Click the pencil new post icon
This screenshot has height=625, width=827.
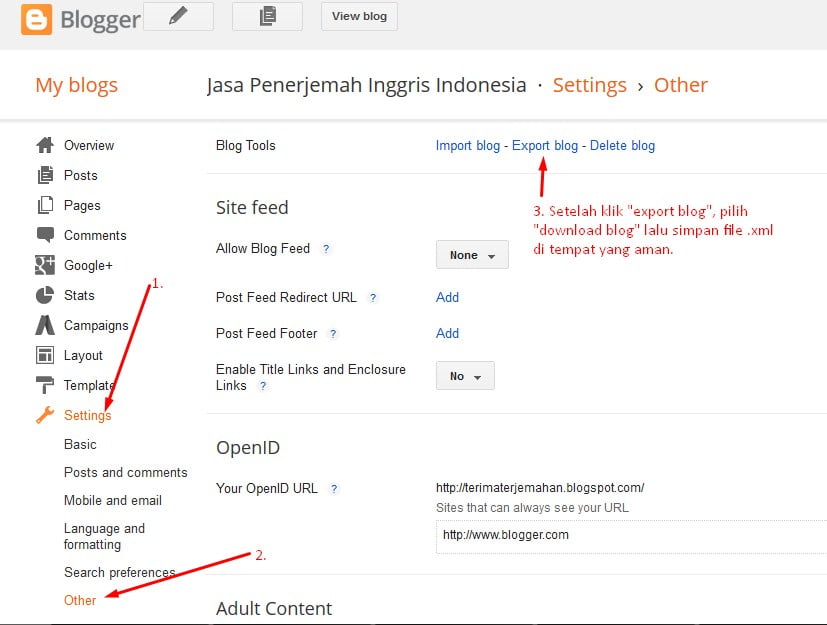(x=178, y=16)
